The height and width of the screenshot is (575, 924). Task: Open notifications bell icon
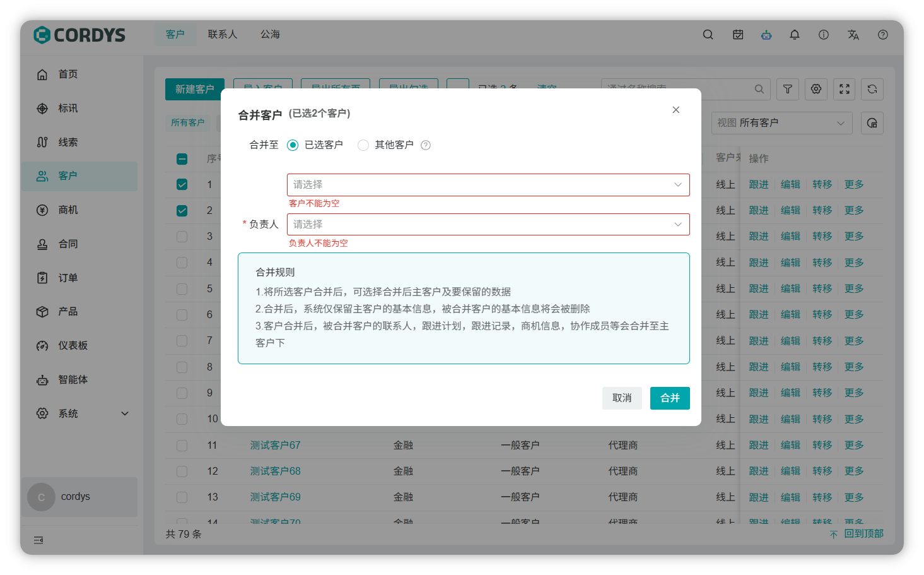795,35
